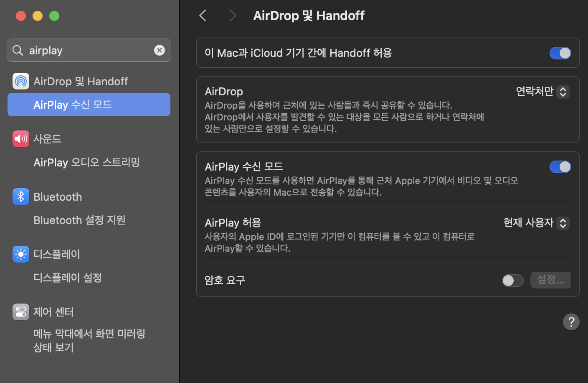Enable the 암호 요구 switch
588x383 pixels.
point(513,280)
